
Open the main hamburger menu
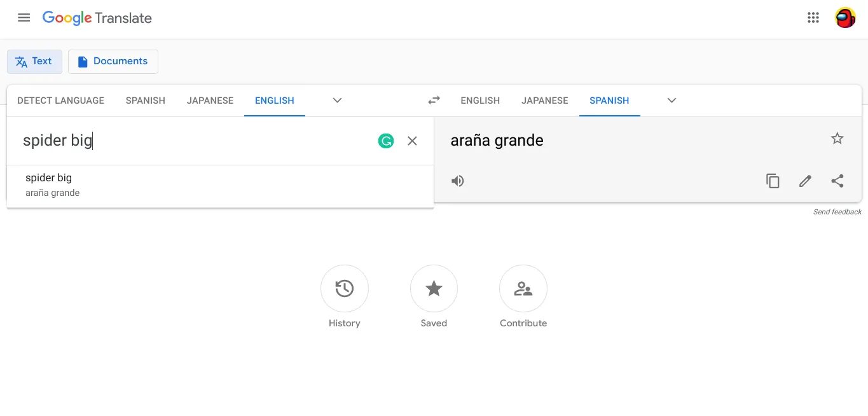[x=24, y=18]
